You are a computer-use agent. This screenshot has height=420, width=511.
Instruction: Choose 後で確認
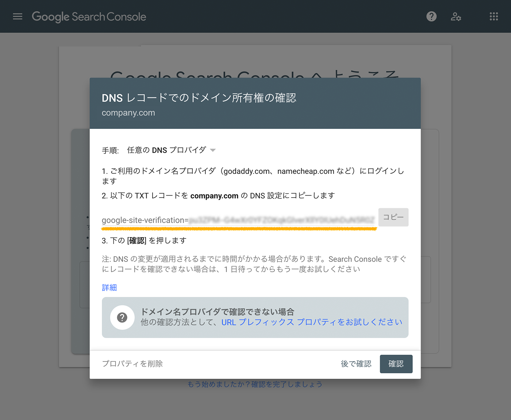(x=356, y=364)
